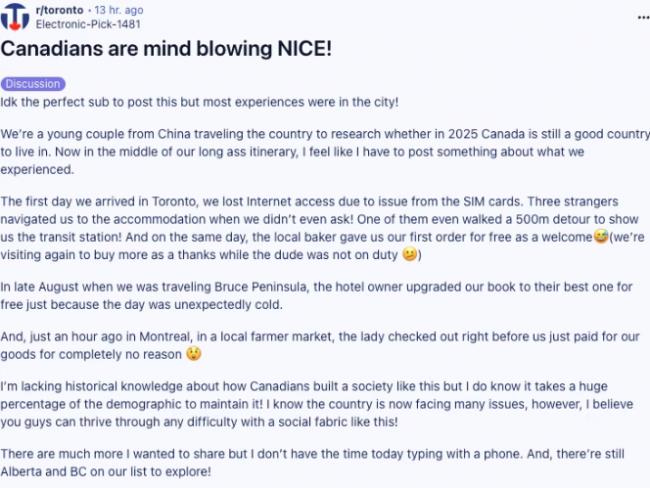Click the astonished emoji after 'no reason'
Image resolution: width=650 pixels, height=488 pixels.
[x=194, y=354]
